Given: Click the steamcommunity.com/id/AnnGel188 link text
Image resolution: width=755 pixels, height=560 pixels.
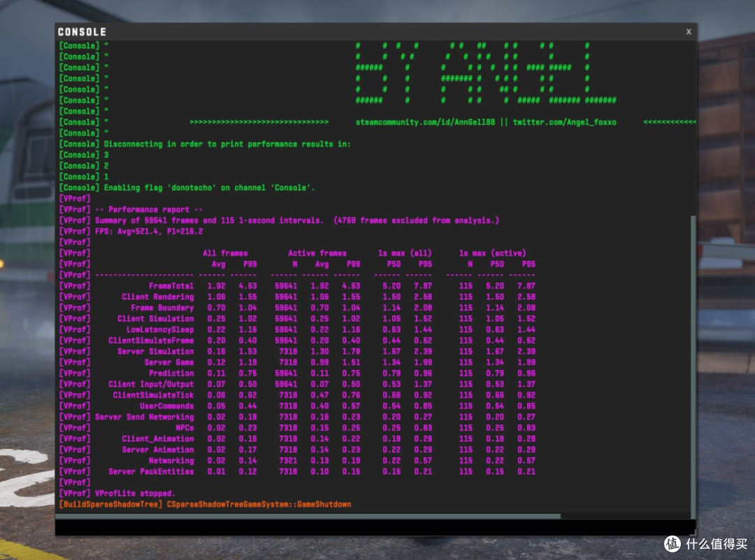Looking at the screenshot, I should [425, 122].
